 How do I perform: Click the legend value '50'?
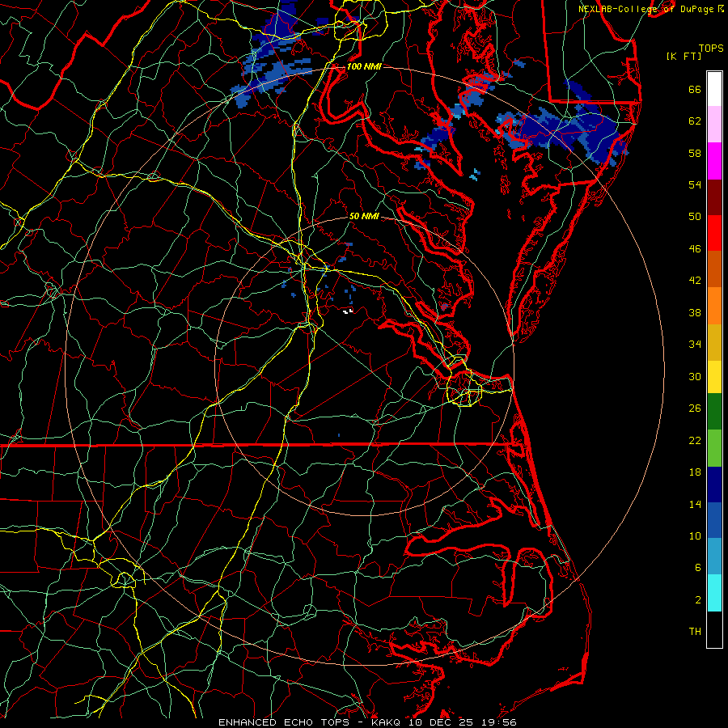pyautogui.click(x=695, y=217)
